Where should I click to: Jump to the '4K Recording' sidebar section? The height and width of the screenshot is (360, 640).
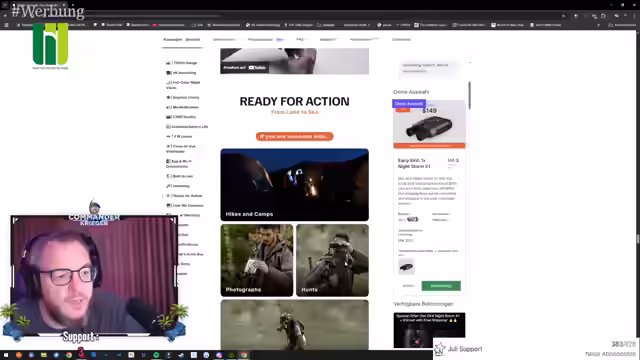[x=181, y=73]
